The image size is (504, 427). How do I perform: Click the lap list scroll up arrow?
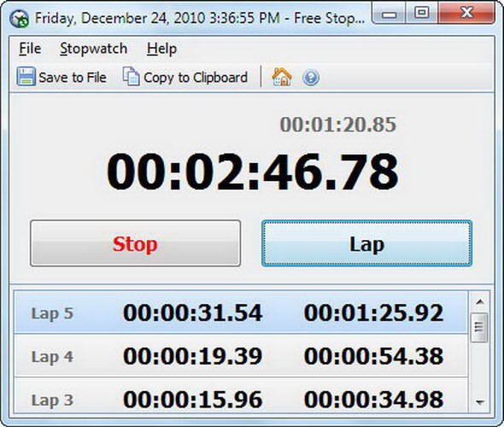480,301
